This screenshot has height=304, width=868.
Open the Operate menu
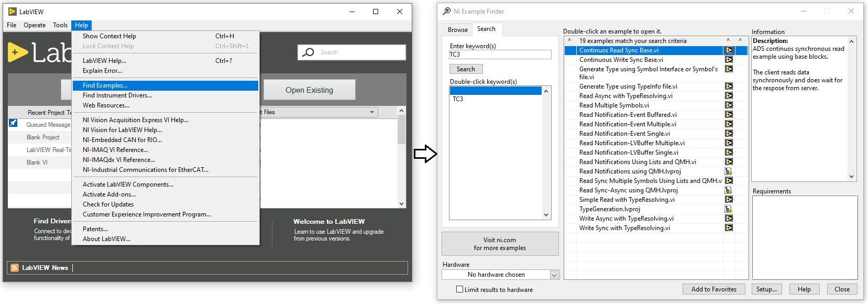[x=35, y=25]
